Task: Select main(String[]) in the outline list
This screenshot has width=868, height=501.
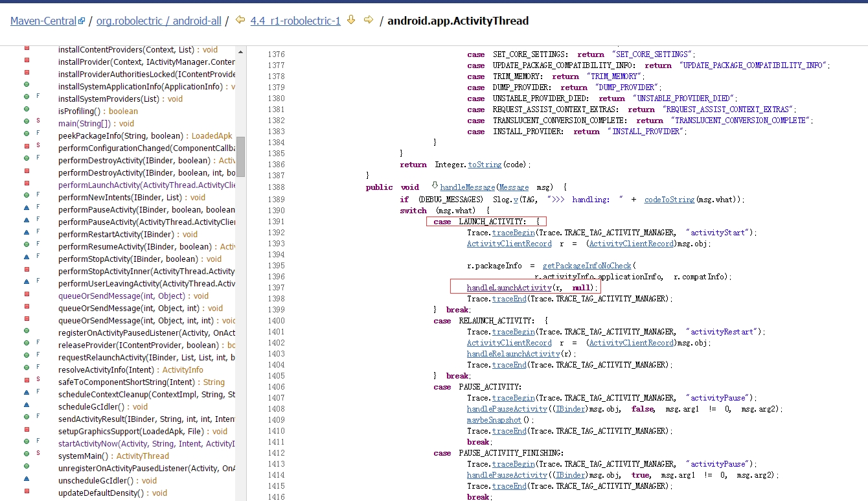Action: [96, 123]
